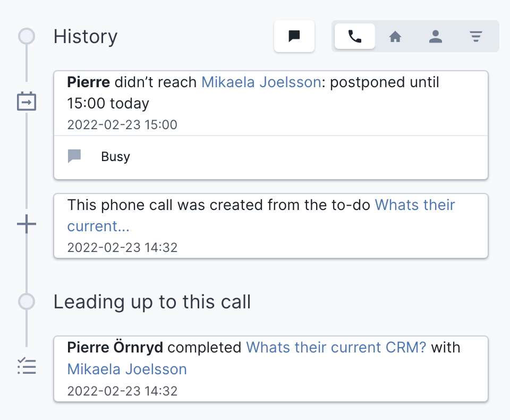This screenshot has height=420, width=510.
Task: Click the postponed calendar icon on the timeline
Action: click(x=27, y=101)
